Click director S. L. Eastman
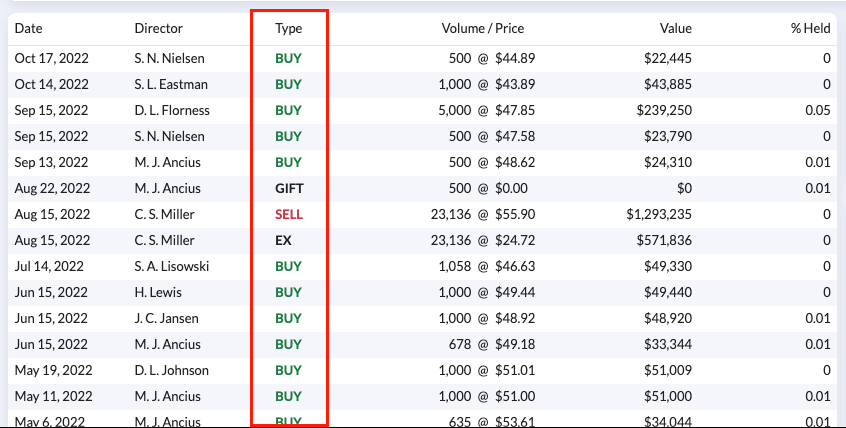The width and height of the screenshot is (846, 428). click(170, 84)
